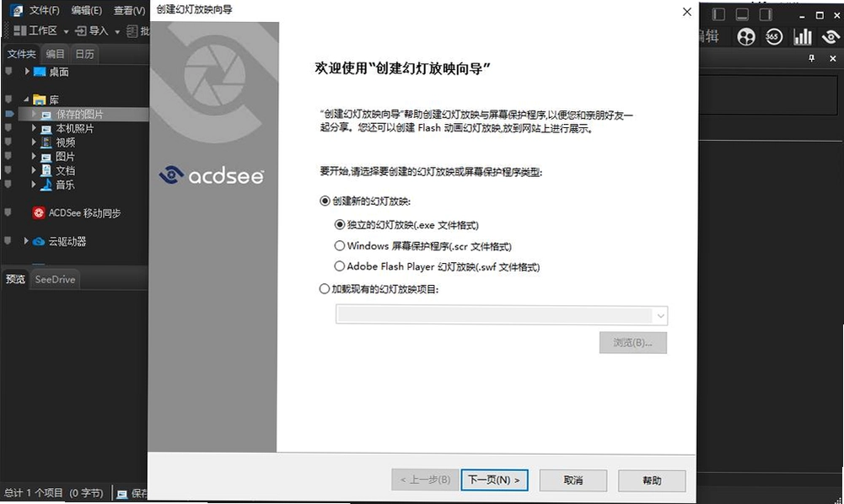Click the ACDSee app logo in title bar
Viewport: 844px width, 504px height.
(17, 10)
